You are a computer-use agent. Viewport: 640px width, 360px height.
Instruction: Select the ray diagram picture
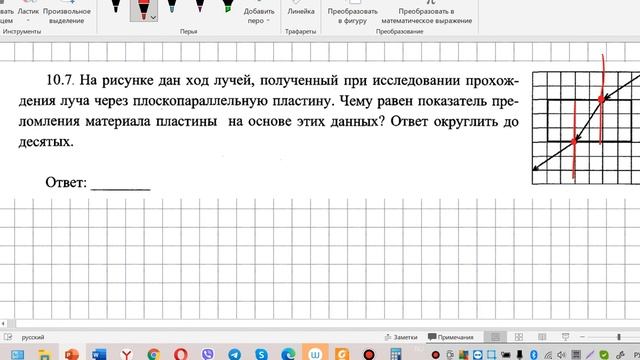click(586, 128)
